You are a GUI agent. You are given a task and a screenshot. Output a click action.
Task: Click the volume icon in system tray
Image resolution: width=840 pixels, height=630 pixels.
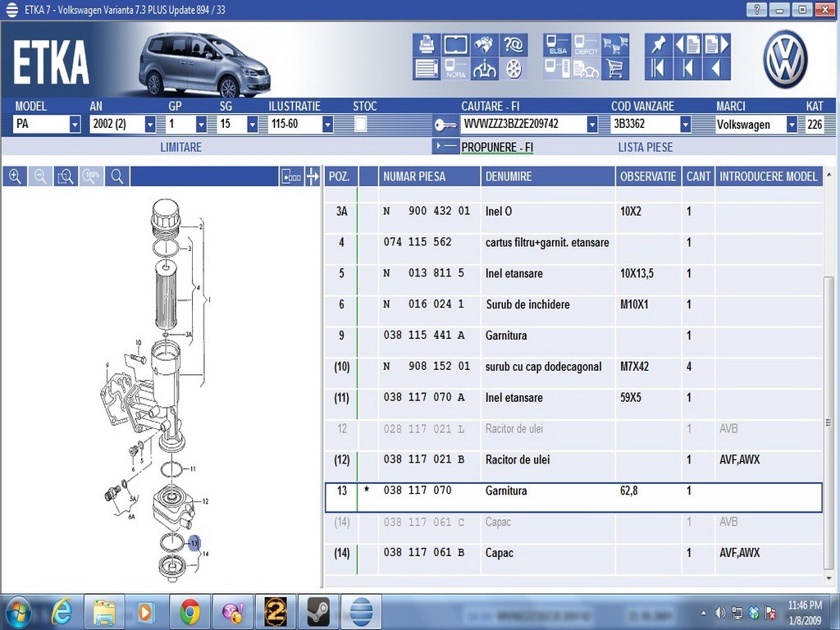[720, 612]
